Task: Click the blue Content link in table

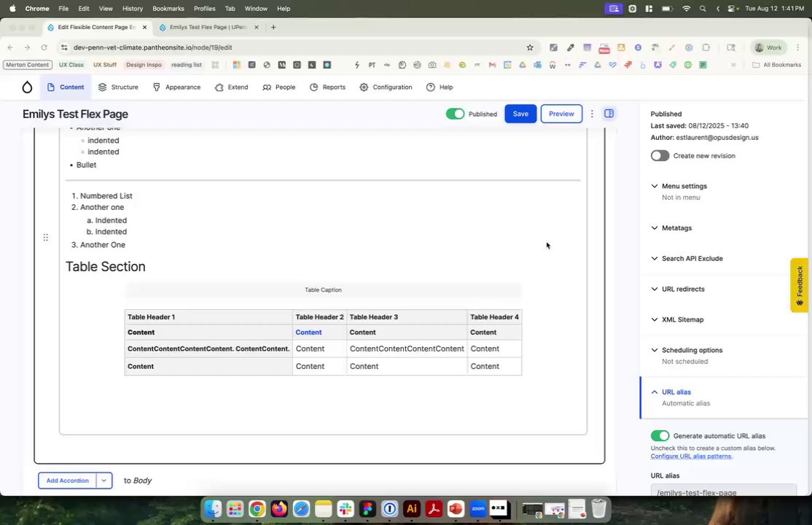Action: coord(308,332)
